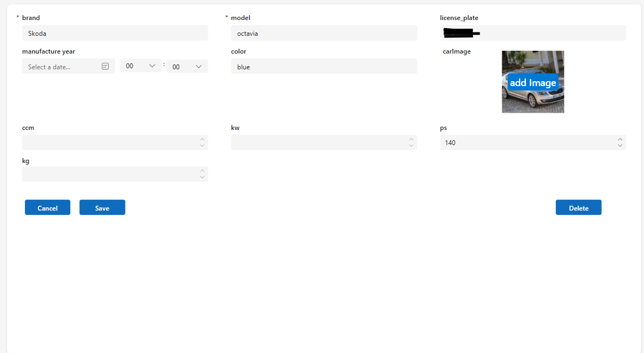Click the ccm number field
The height and width of the screenshot is (353, 644).
tap(115, 142)
